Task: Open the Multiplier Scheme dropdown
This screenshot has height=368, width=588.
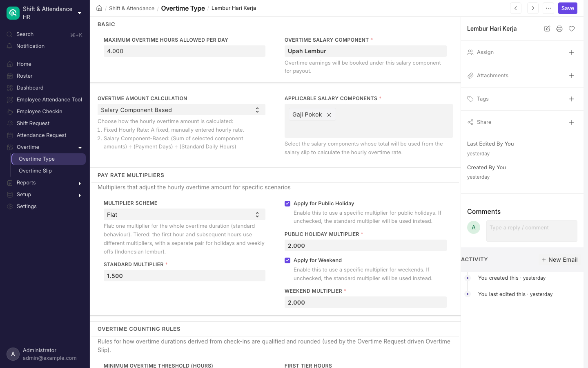Action: (185, 215)
